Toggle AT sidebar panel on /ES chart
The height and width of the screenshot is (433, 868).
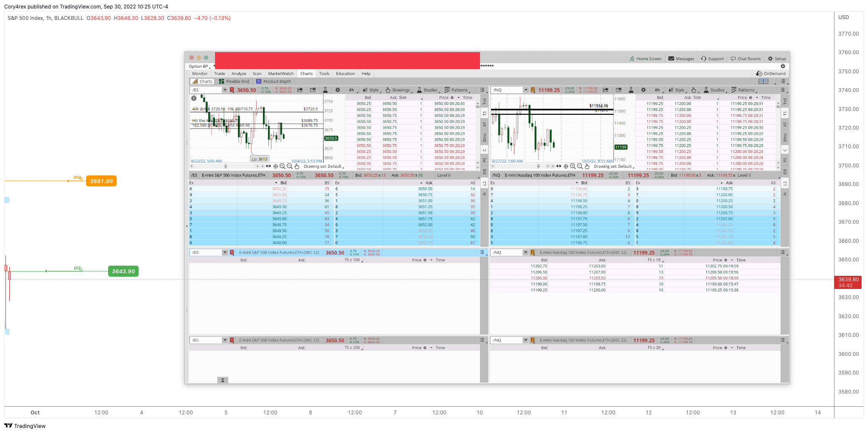click(x=484, y=125)
